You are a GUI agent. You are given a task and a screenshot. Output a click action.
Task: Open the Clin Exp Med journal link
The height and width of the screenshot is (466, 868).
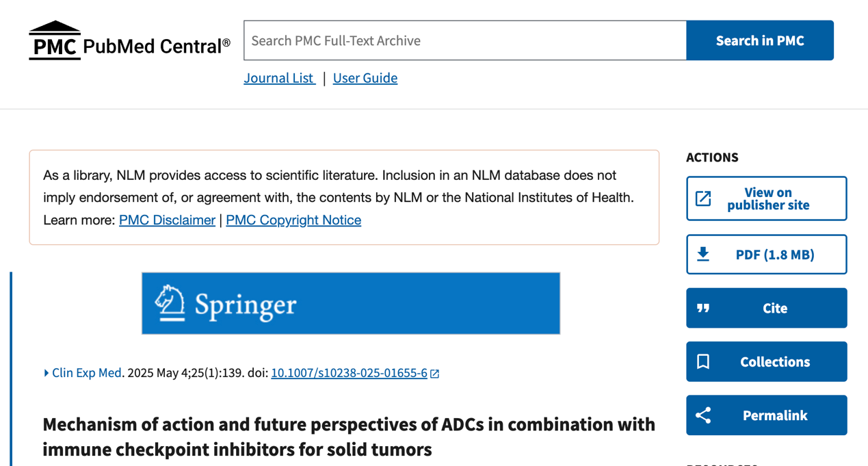[87, 373]
